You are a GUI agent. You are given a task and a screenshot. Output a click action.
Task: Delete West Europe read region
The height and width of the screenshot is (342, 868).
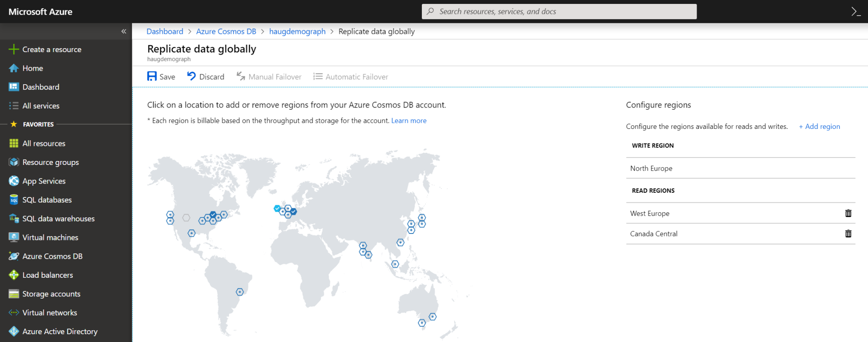coord(848,213)
